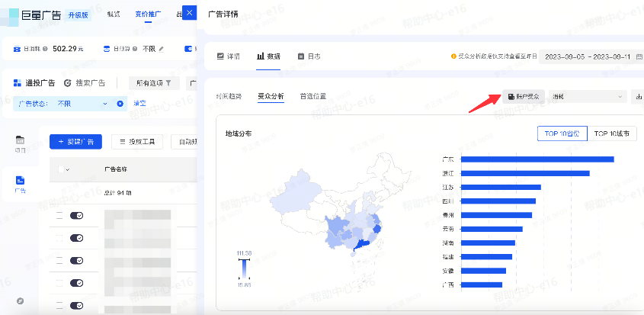Screen dimensions: 644x315
Task: Open the 概览 top navigation item
Action: (x=114, y=14)
